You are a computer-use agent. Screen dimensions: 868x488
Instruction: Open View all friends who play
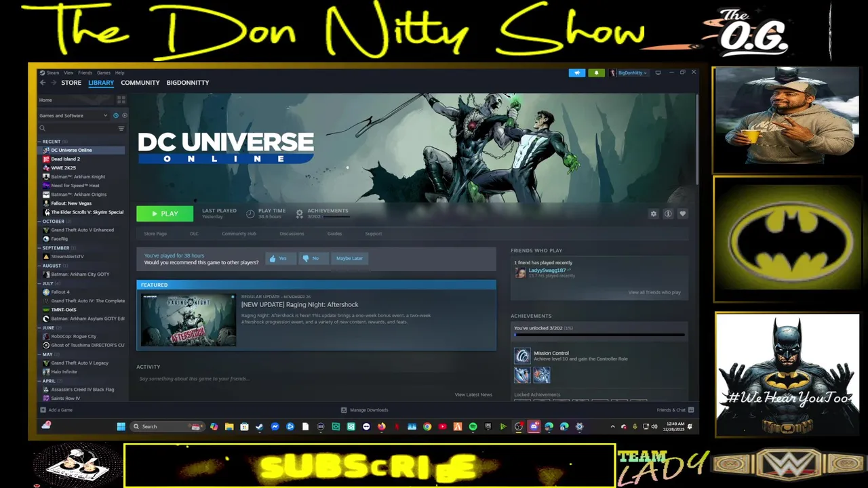click(x=654, y=292)
